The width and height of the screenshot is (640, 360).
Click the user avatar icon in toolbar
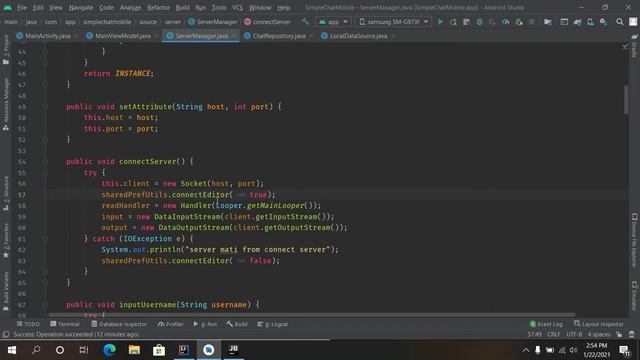pos(633,22)
